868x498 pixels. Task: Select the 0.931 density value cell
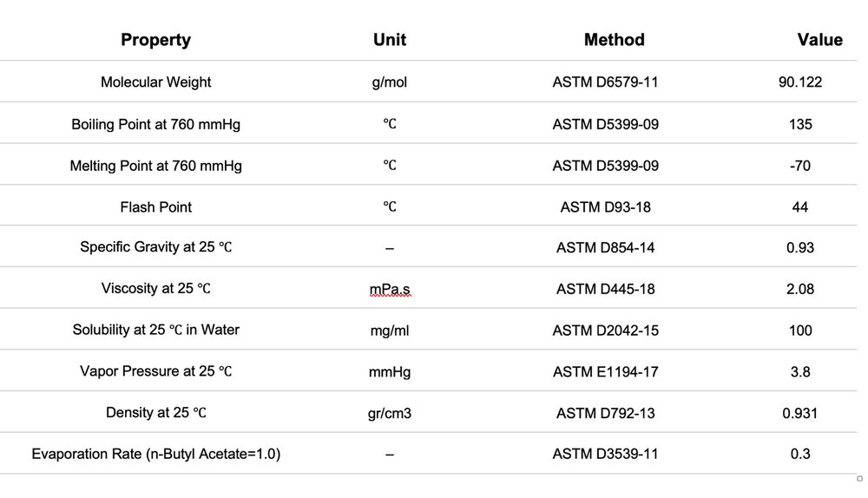pyautogui.click(x=800, y=413)
